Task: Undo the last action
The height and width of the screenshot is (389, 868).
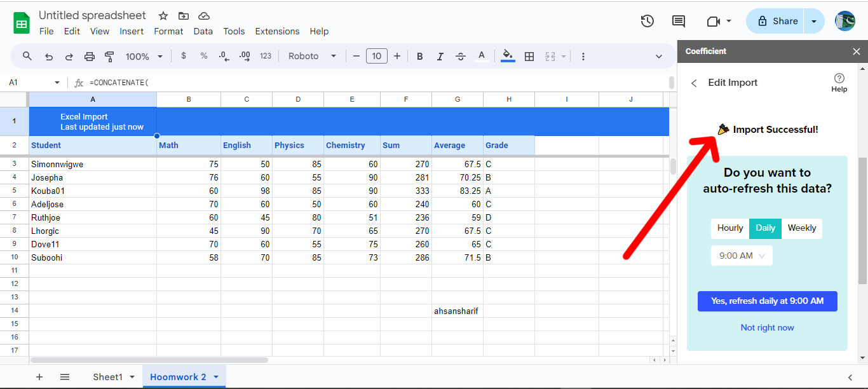Action: [48, 56]
